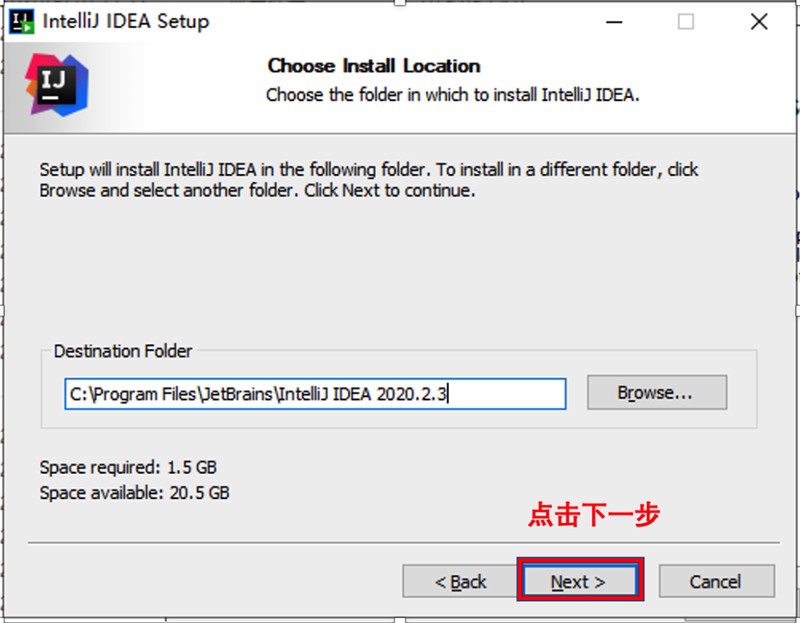Click the small IJ title bar icon

[x=21, y=21]
